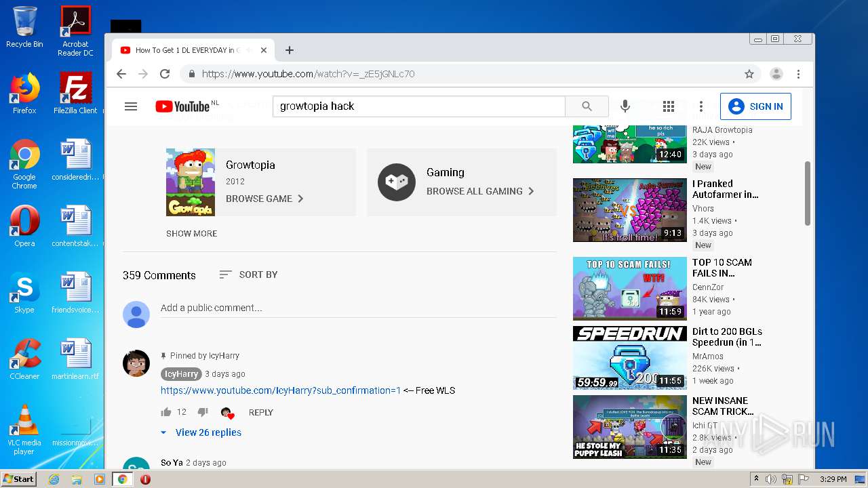The height and width of the screenshot is (488, 868).
Task: Click 'Dirt to 200 BGLs Speedrun' title
Action: pos(727,337)
